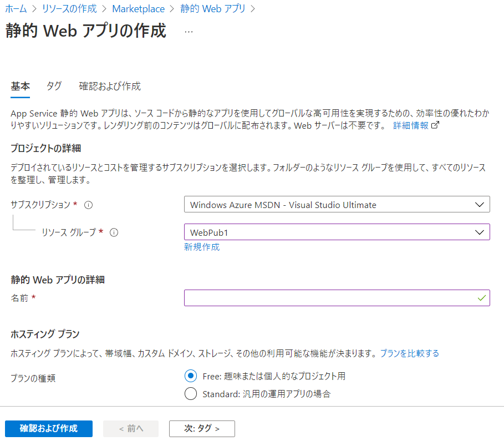Image resolution: width=504 pixels, height=441 pixels.
Task: Click the リソース グループ label
Action: (x=69, y=232)
